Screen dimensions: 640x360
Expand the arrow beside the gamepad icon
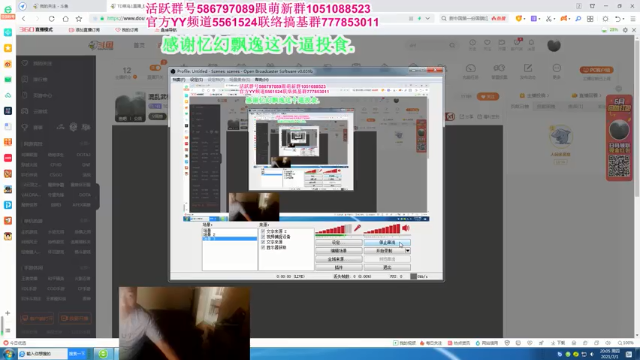coord(569,19)
